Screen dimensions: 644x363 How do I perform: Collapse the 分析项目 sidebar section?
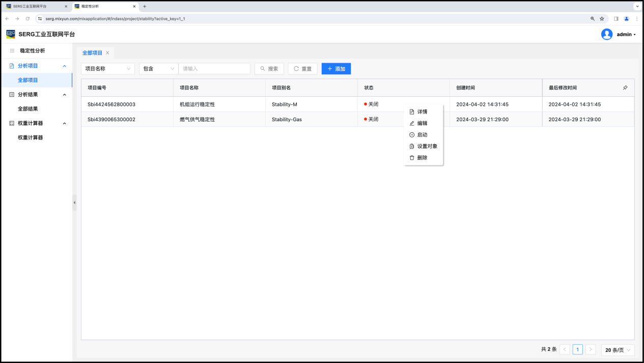pos(64,66)
